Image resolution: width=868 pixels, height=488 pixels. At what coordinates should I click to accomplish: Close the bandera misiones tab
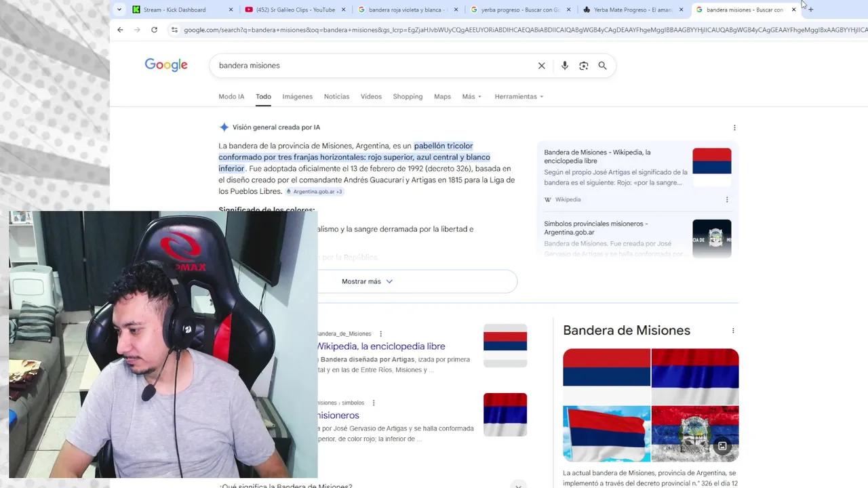click(x=793, y=9)
